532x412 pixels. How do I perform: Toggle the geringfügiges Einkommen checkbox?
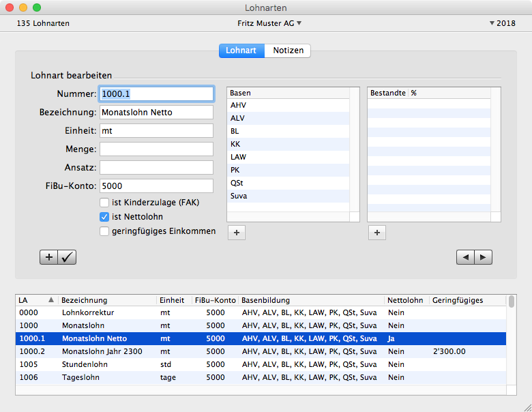104,231
